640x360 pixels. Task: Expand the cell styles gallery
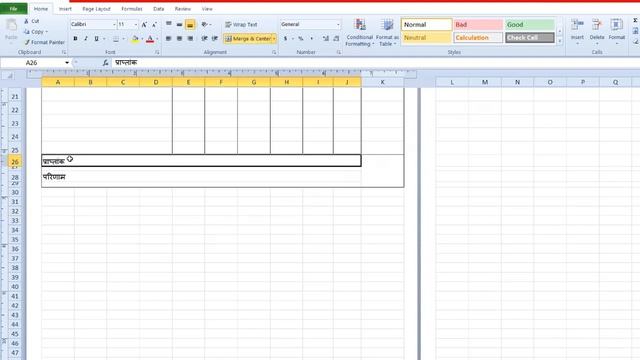tap(560, 41)
